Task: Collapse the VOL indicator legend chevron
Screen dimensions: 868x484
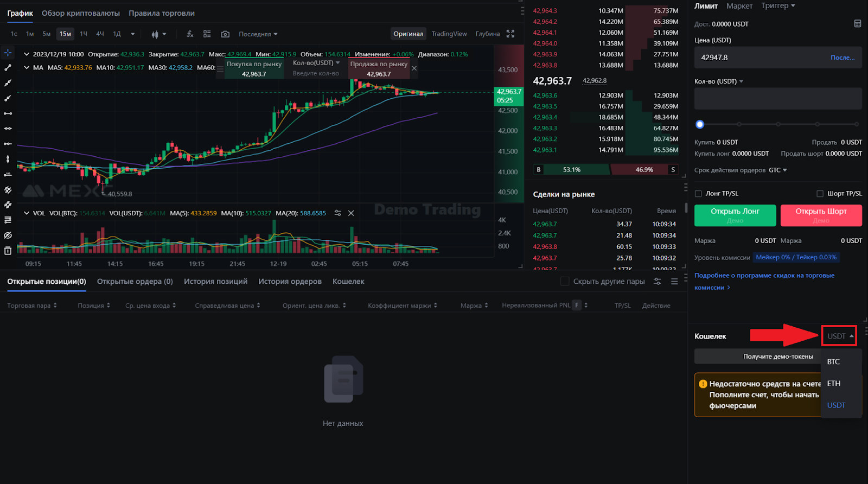Action: click(27, 213)
